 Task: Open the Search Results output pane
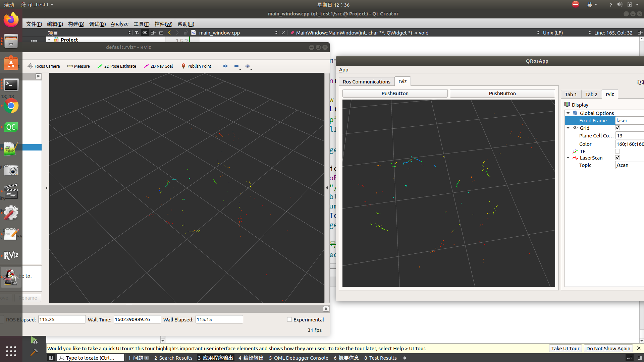(173, 358)
